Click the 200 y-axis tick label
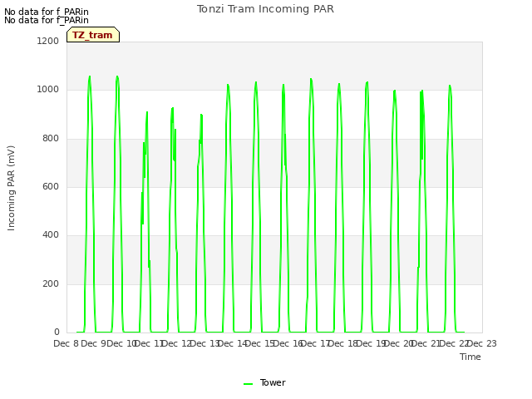This screenshot has width=532, height=399. click(x=51, y=283)
